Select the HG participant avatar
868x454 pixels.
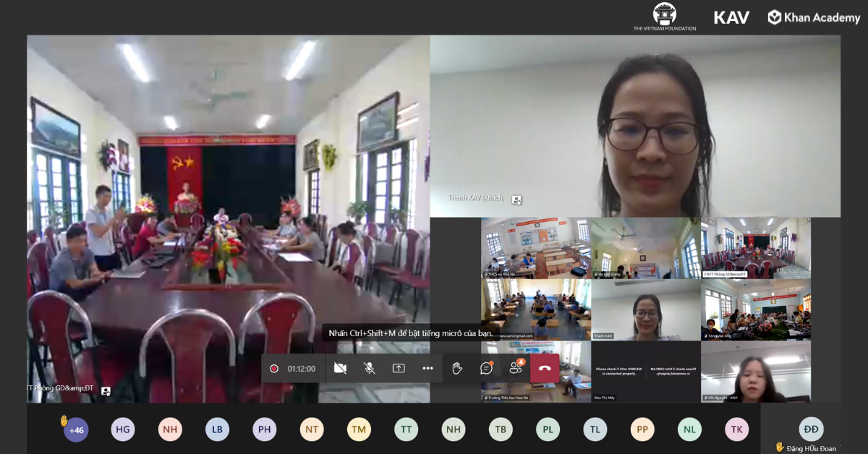123,429
